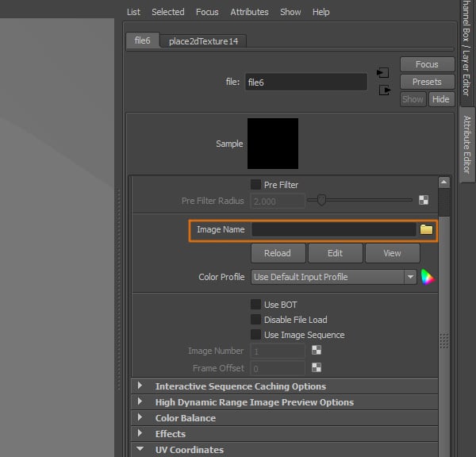Viewport: 476px width, 457px height.
Task: Open the Attributes menu
Action: (249, 12)
